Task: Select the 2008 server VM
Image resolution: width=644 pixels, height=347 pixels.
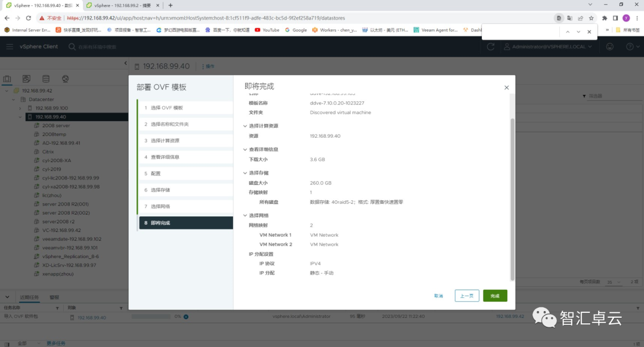Action: 56,126
